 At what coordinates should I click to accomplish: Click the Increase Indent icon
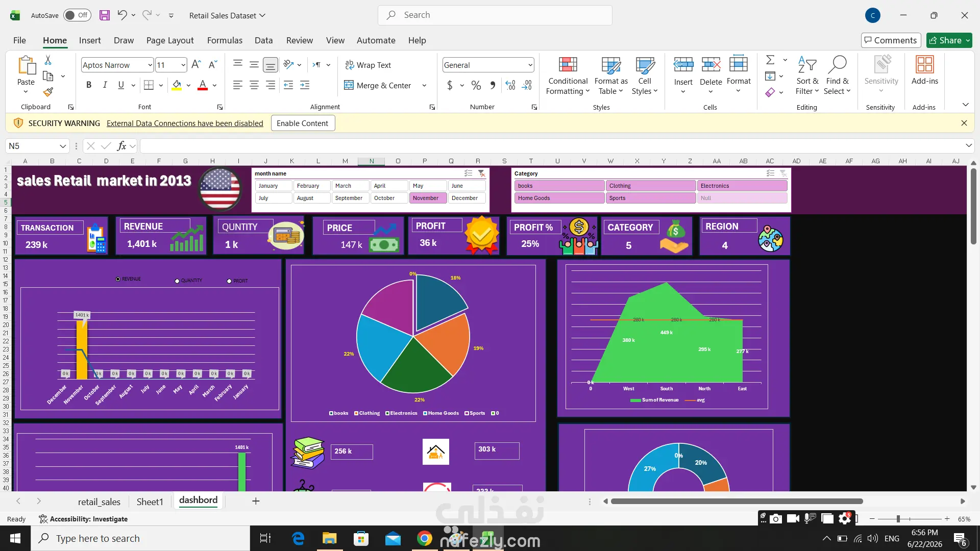point(305,85)
